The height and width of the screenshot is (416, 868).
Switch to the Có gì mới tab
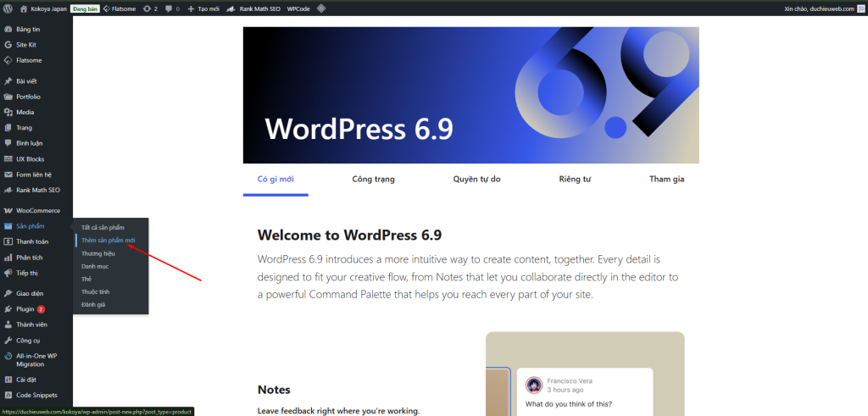(x=275, y=180)
